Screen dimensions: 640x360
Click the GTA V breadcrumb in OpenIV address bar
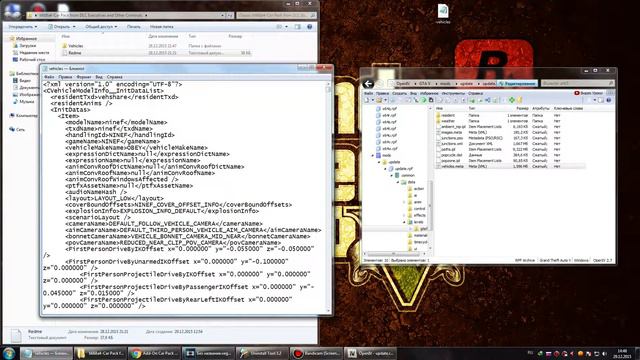click(424, 84)
